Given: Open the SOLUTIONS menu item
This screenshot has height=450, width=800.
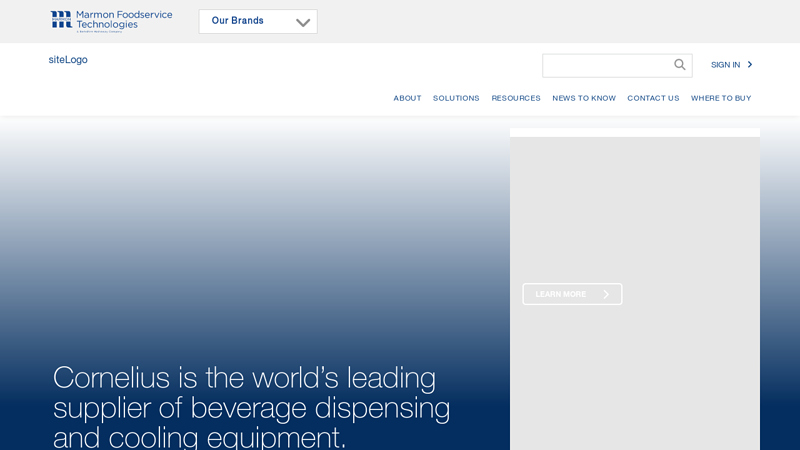Looking at the screenshot, I should click(456, 98).
